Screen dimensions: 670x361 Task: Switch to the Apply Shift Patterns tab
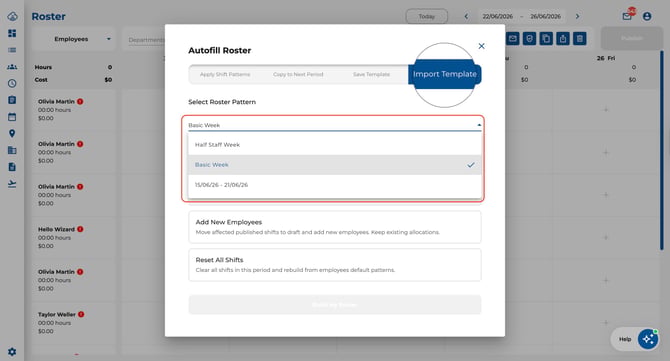pos(225,74)
